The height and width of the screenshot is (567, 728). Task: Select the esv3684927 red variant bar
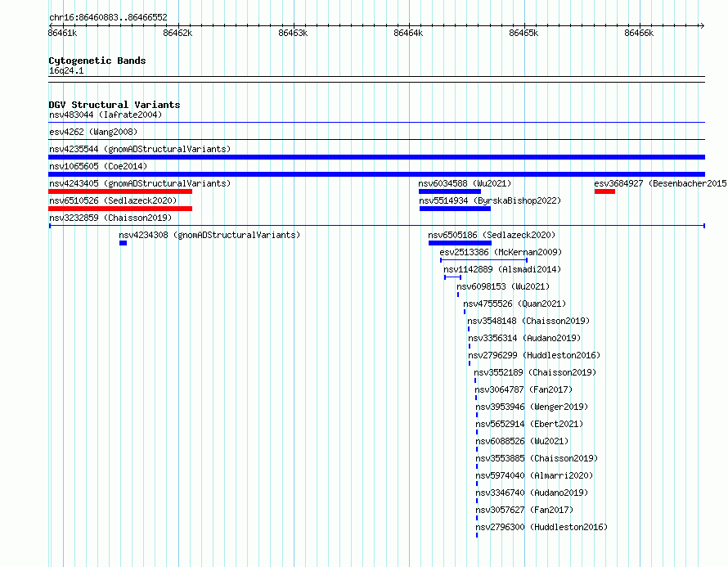(604, 191)
